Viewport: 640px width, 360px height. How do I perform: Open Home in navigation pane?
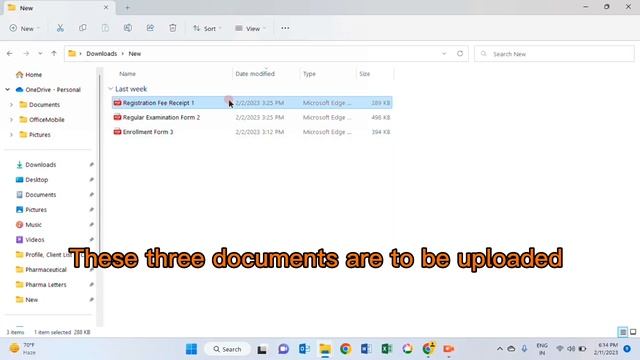(29, 75)
